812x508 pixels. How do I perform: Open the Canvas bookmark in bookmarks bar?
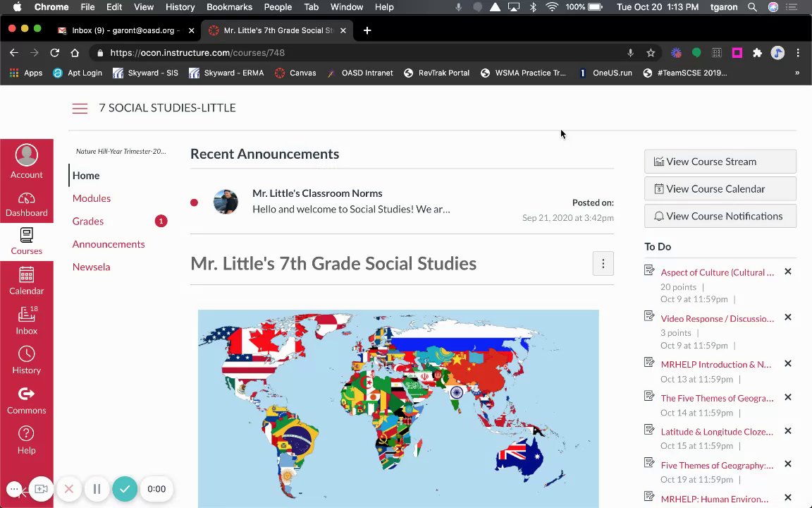(x=295, y=73)
